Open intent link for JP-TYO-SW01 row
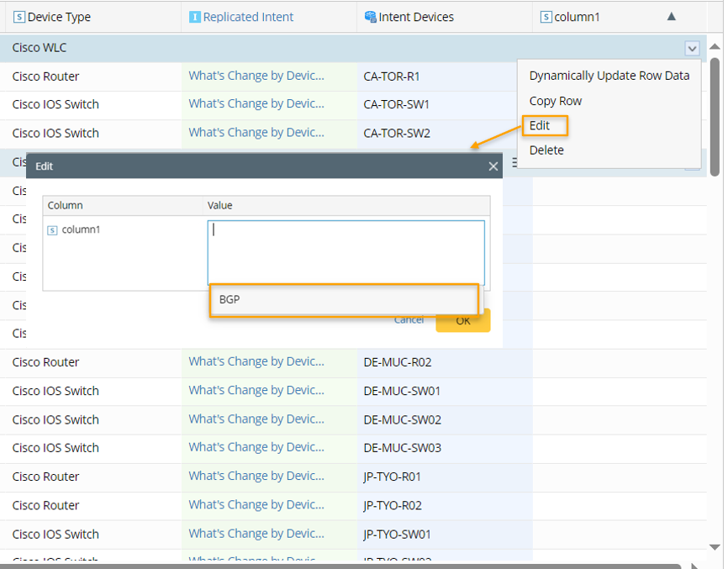 [256, 534]
